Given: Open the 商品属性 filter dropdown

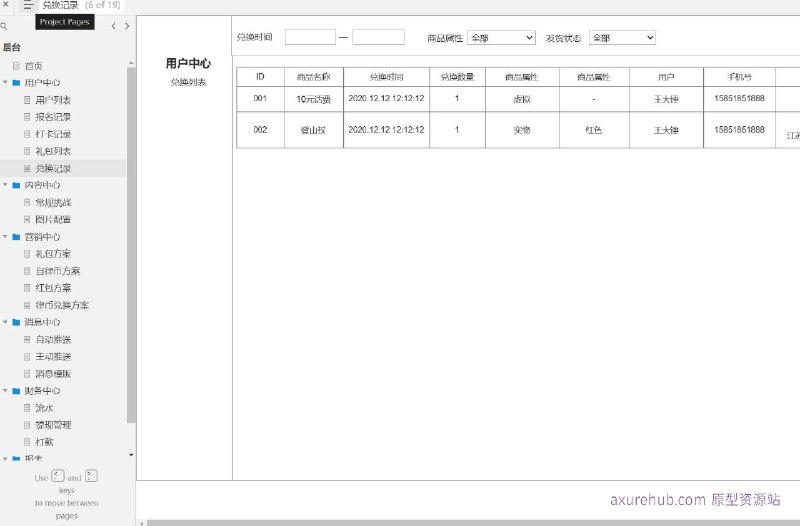Looking at the screenshot, I should pyautogui.click(x=501, y=38).
